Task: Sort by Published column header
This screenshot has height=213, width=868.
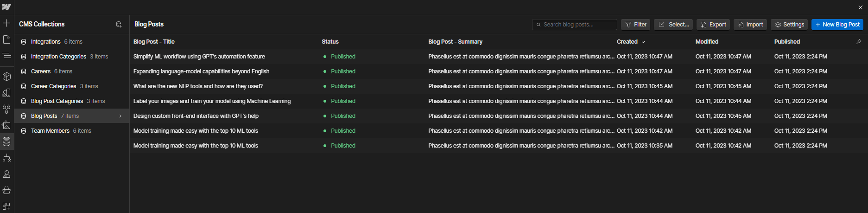Action: [787, 42]
